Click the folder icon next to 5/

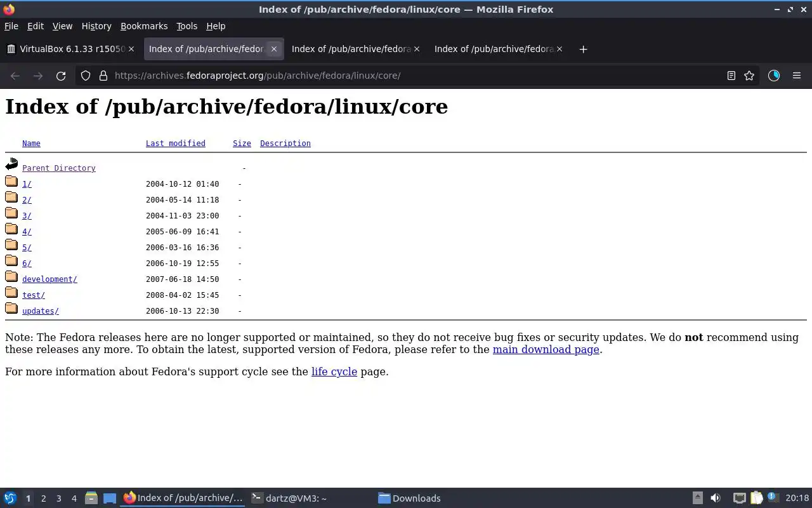coord(11,245)
